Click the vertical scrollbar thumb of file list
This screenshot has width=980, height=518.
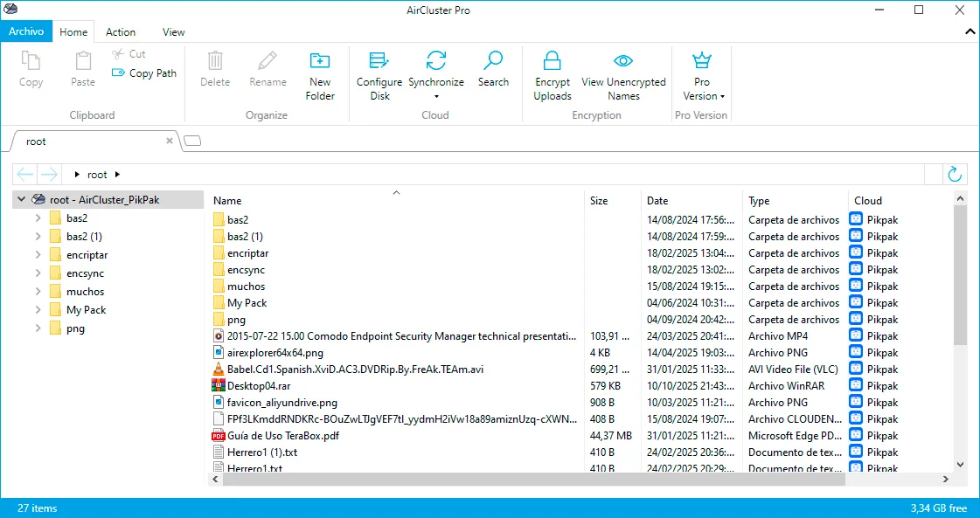[x=961, y=274]
